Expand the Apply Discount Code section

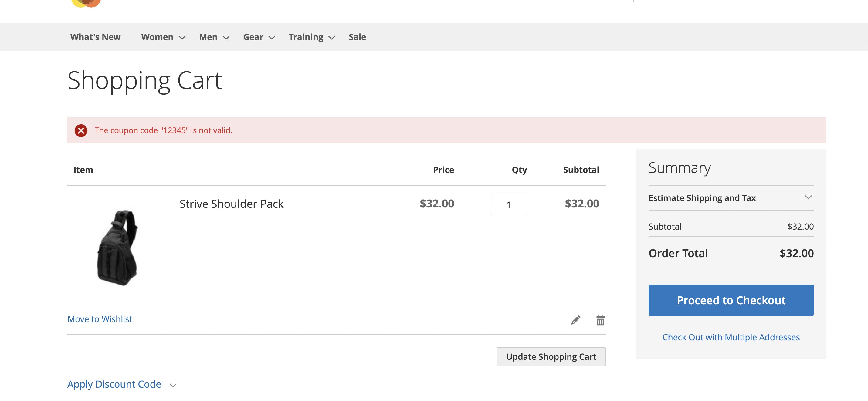tap(114, 384)
